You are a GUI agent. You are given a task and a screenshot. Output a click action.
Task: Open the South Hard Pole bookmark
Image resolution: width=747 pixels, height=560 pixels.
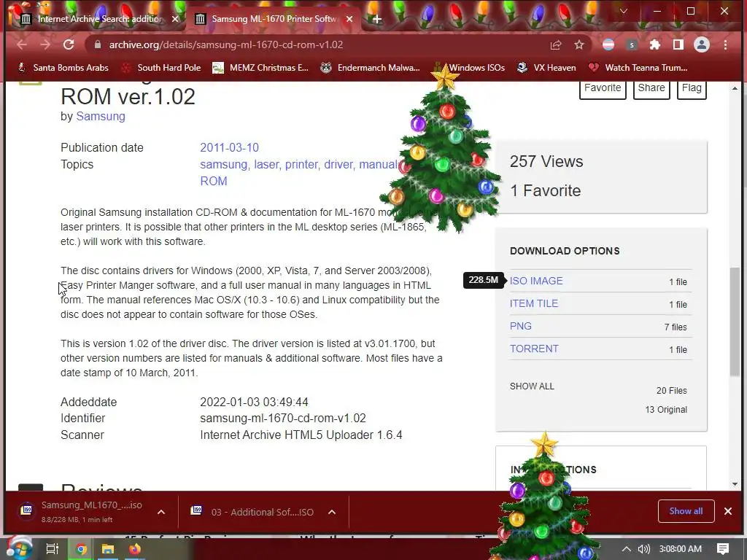click(x=161, y=68)
